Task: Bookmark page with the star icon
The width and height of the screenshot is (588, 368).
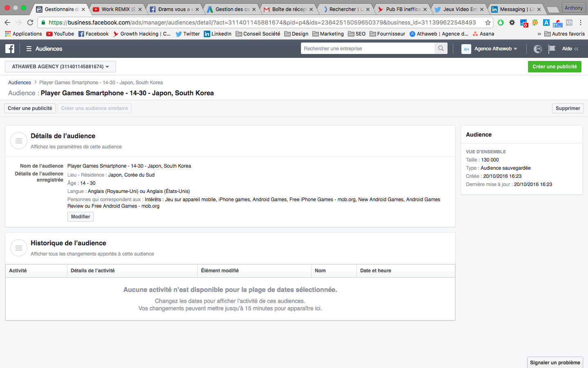Action: click(488, 22)
